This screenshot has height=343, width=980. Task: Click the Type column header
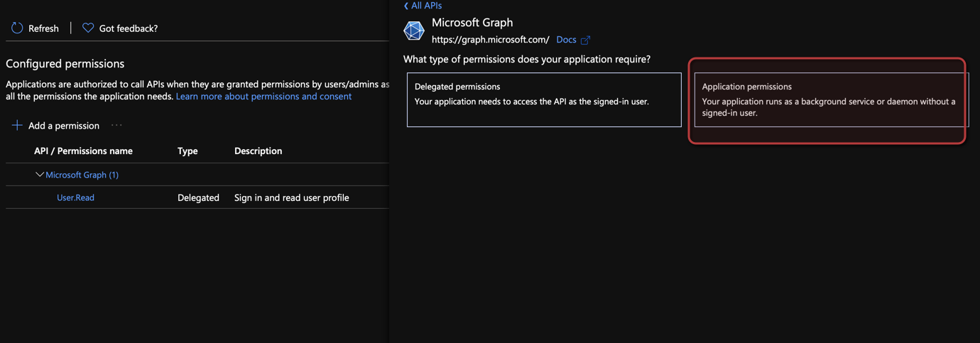[187, 151]
